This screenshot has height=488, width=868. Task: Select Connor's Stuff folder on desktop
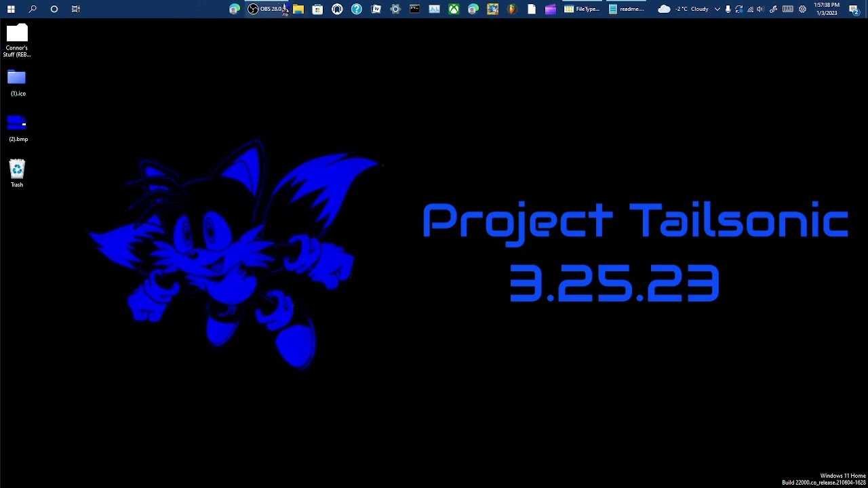click(x=17, y=41)
